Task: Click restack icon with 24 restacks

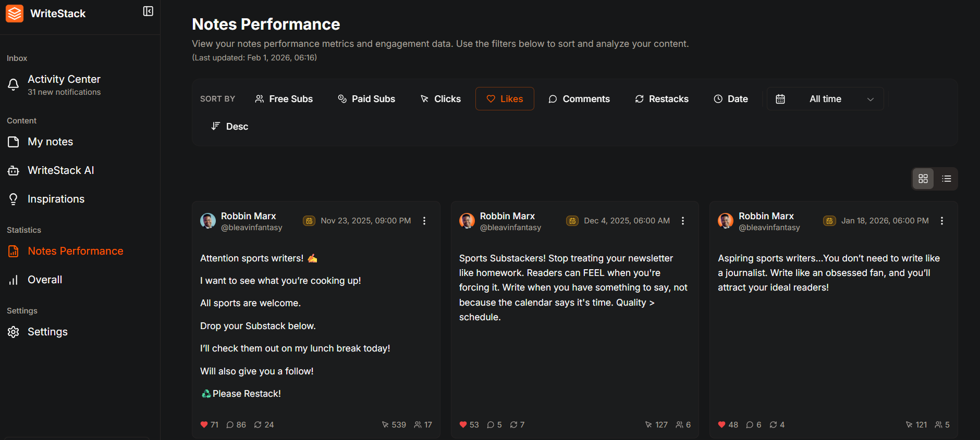Action: click(258, 425)
